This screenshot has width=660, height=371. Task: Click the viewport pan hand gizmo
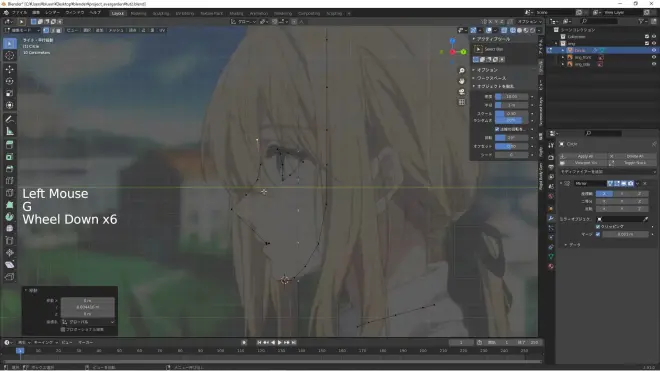[462, 81]
